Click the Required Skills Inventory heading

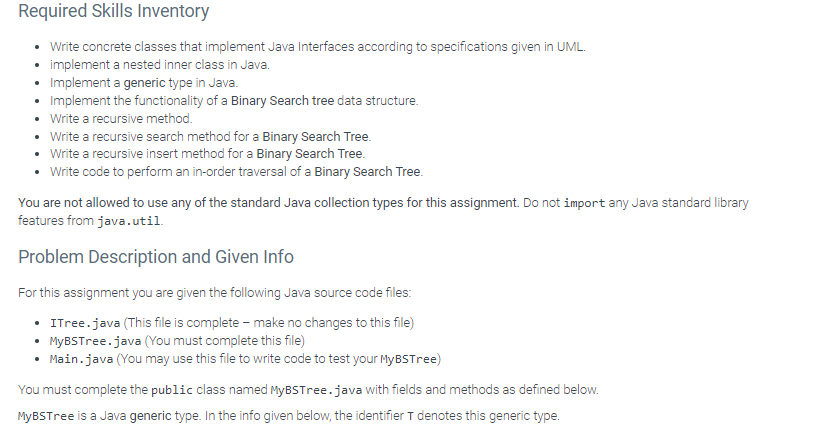click(x=113, y=11)
